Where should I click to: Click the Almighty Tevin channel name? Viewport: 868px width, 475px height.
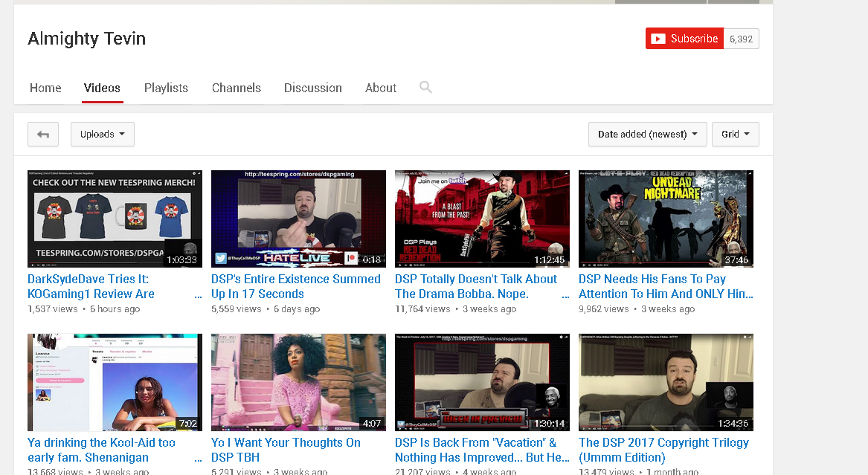87,38
